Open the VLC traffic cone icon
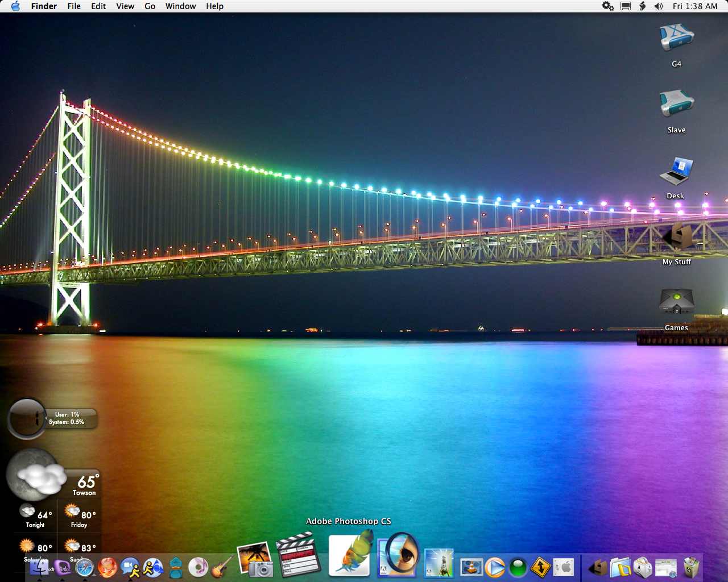The width and height of the screenshot is (728, 582). [471, 567]
